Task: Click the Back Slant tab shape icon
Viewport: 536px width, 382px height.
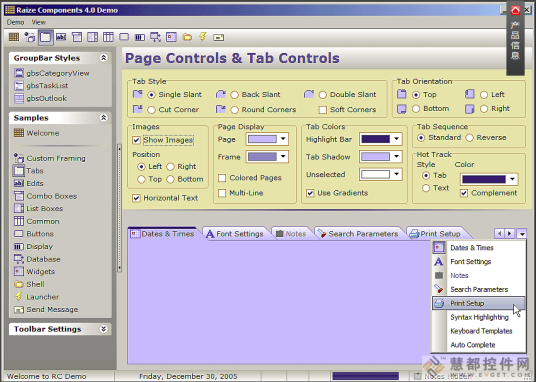Action: tap(221, 94)
